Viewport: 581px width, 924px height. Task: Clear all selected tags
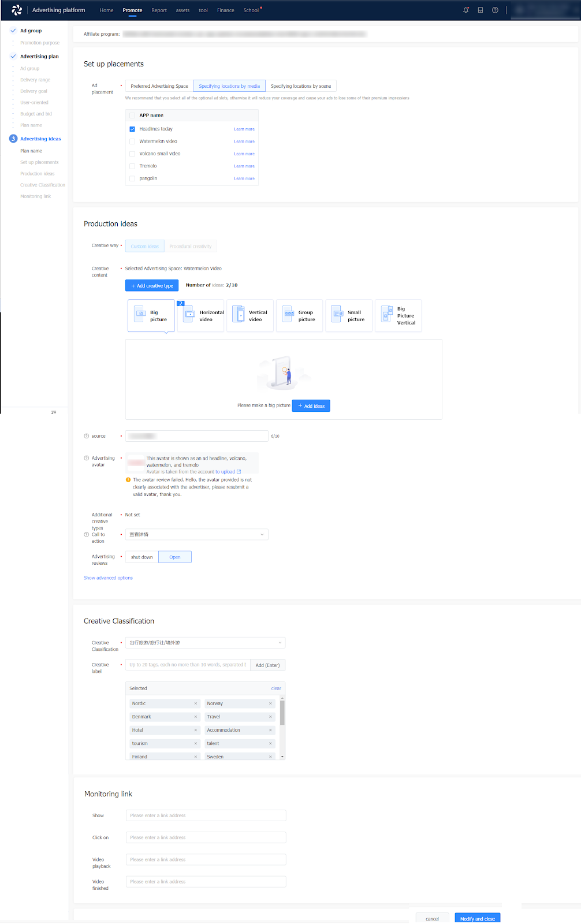[276, 688]
